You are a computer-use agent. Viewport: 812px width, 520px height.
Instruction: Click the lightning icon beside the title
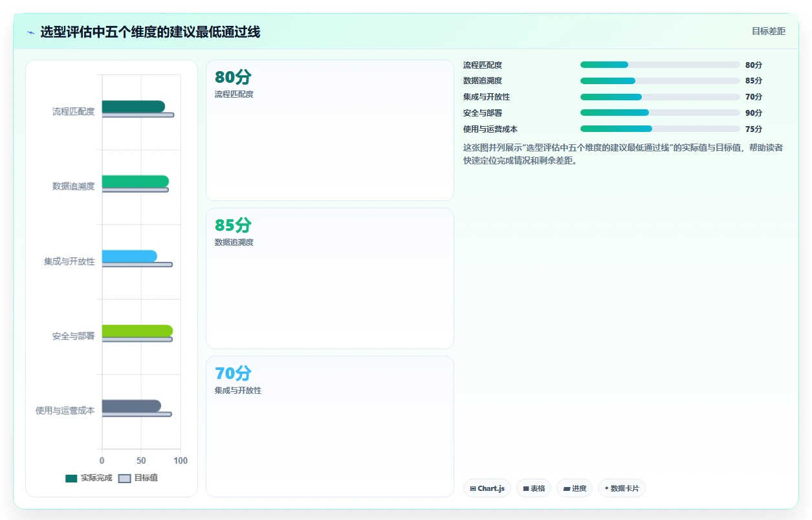[x=30, y=32]
